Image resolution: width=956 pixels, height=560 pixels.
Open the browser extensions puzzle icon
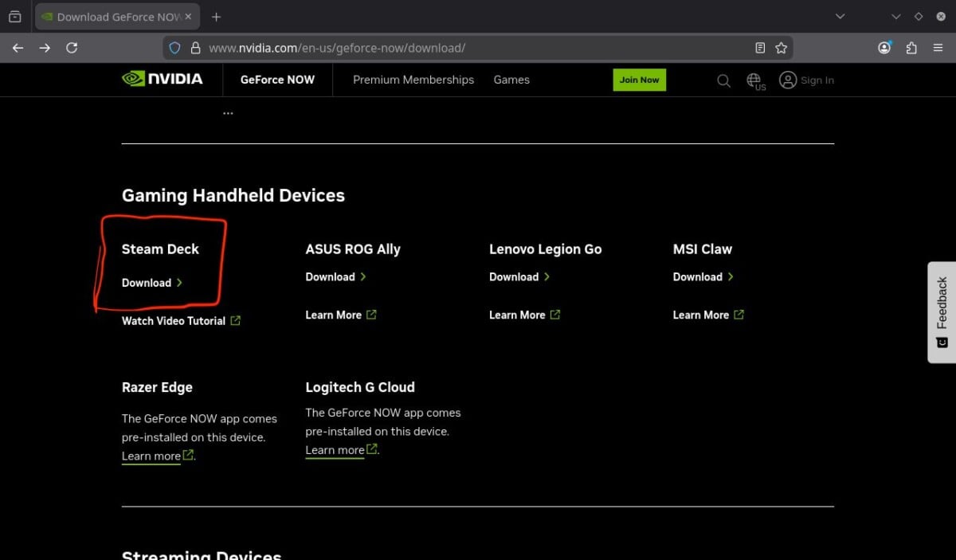(911, 48)
